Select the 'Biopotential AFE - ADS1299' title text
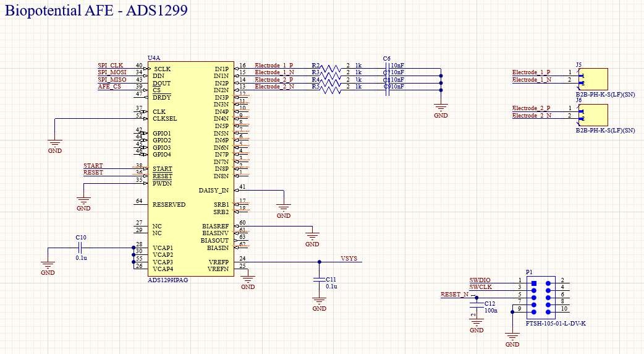 click(96, 10)
